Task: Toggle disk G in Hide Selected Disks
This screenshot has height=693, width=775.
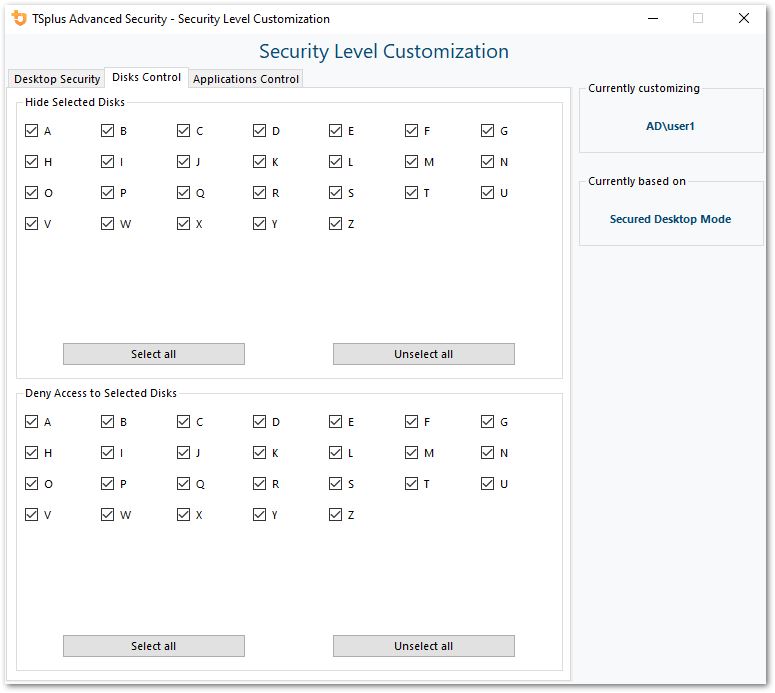Action: tap(488, 131)
